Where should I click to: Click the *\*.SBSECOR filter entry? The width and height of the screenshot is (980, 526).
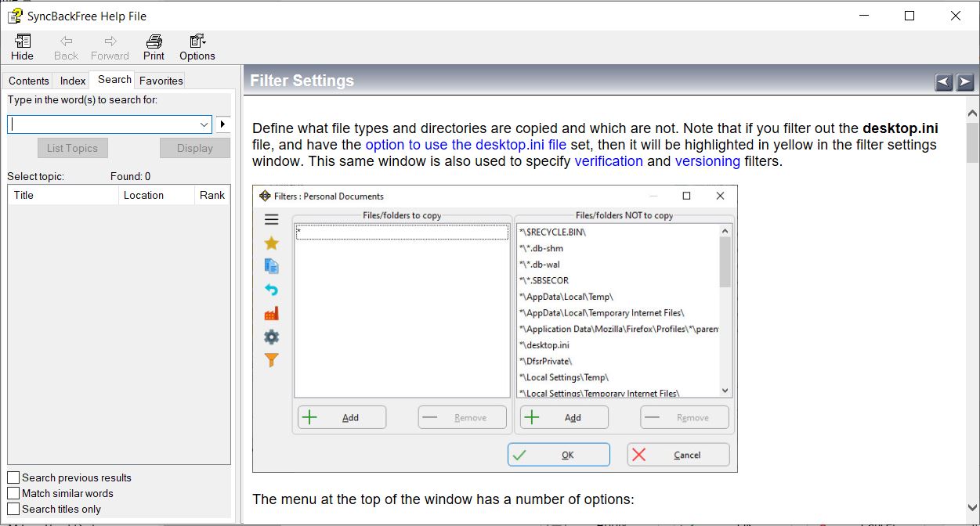click(x=544, y=280)
